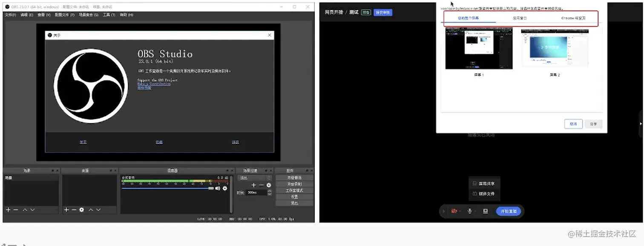644x246 pixels.
Task: Select the Chrome tab option in share dialog
Action: [573, 18]
